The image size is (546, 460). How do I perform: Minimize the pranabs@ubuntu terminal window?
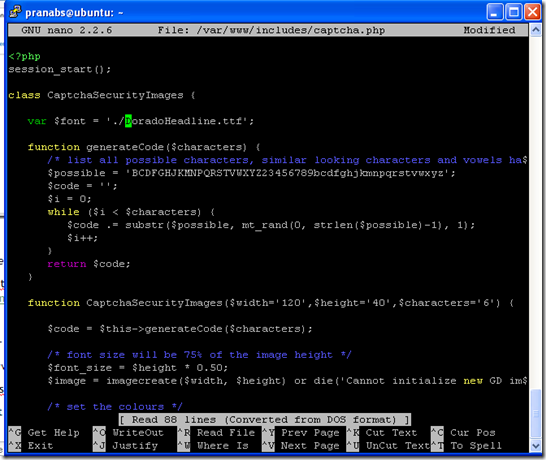tap(495, 12)
